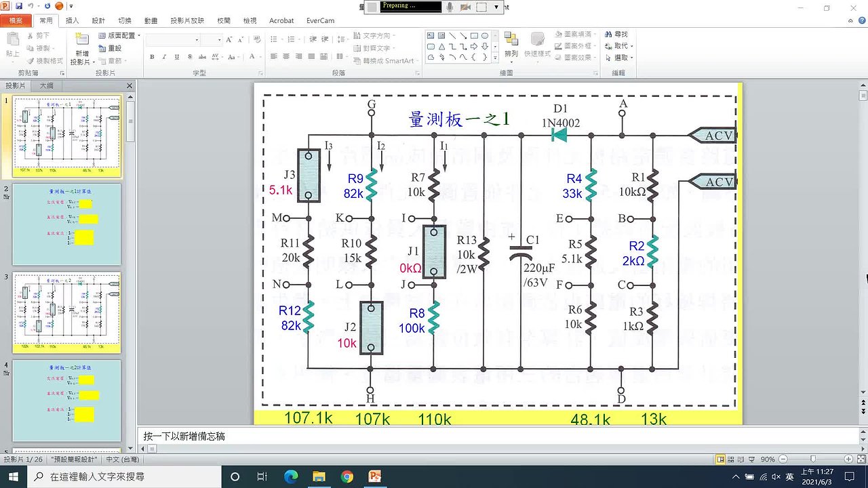Screen dimensions: 868x488
Task: Click the zoom slider handle
Action: coord(814,459)
